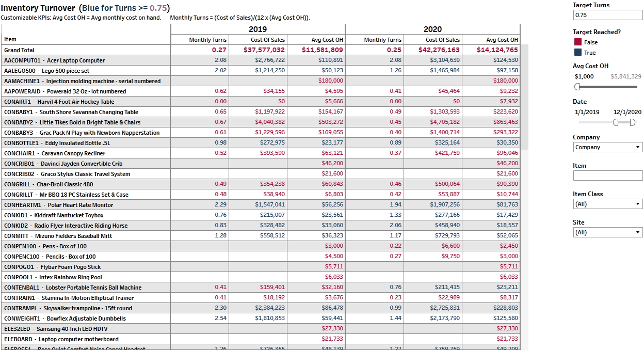This screenshot has height=351, width=644.
Task: Click the Avg Cost OH slider handle
Action: click(x=577, y=87)
